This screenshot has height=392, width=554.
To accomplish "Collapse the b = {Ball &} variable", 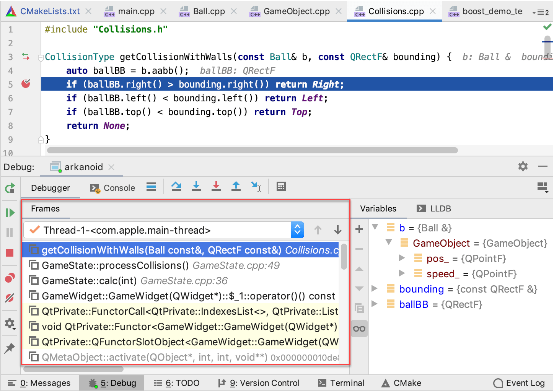I will pos(375,227).
